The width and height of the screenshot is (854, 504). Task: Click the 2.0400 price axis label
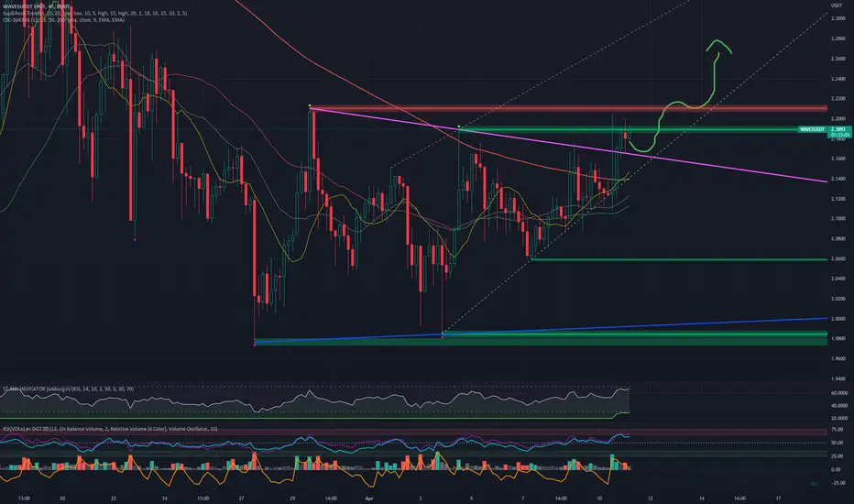(838, 279)
